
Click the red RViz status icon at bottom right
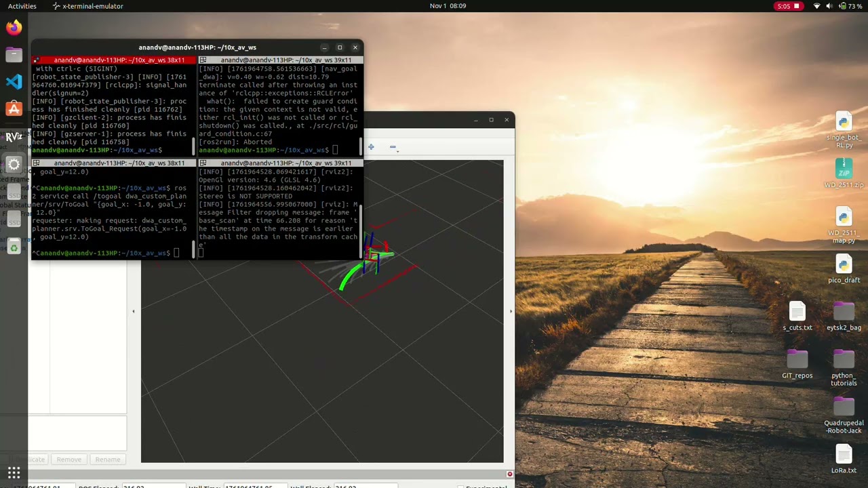(x=510, y=474)
